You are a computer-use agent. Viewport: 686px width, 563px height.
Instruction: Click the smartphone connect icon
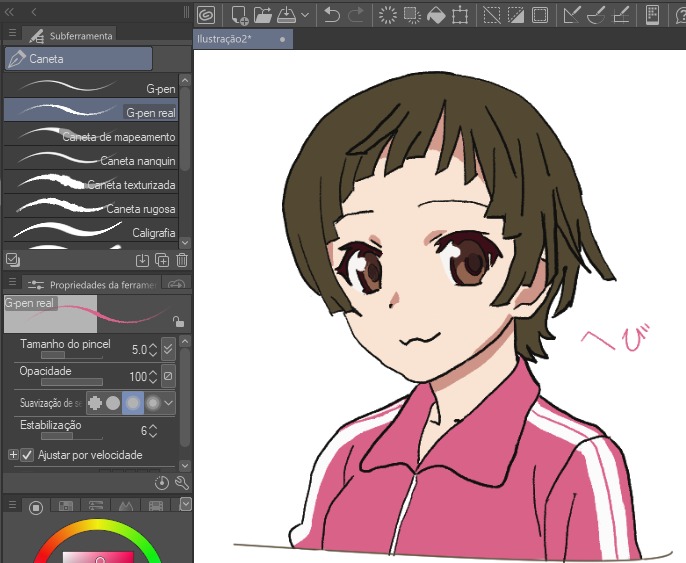[x=652, y=15]
